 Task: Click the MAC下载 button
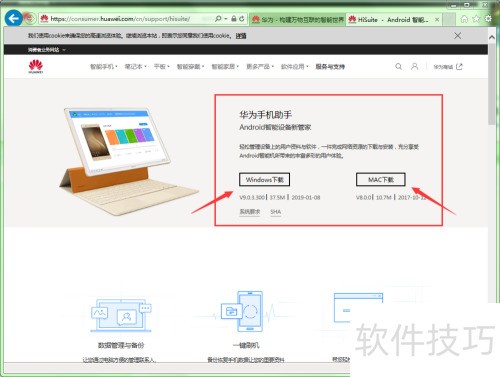click(x=381, y=179)
